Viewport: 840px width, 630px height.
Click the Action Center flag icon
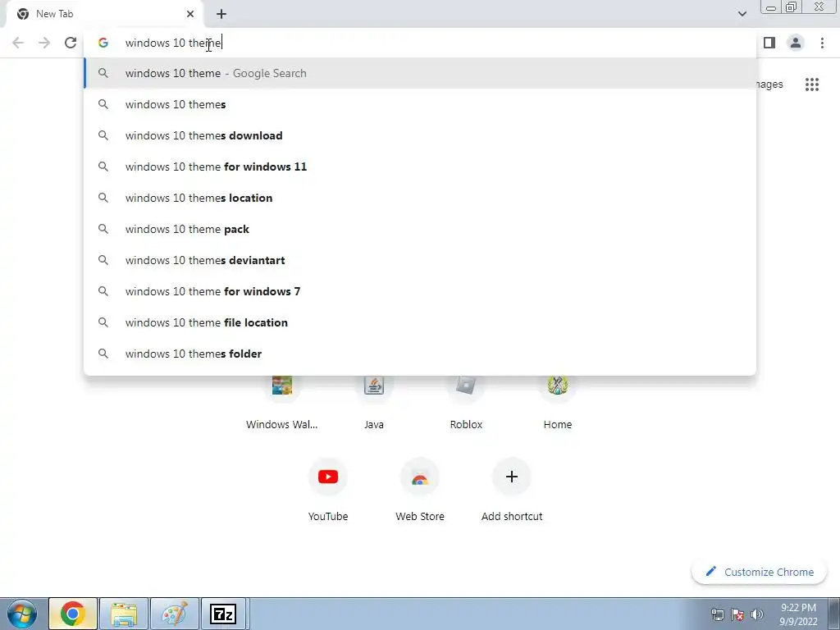(x=737, y=614)
